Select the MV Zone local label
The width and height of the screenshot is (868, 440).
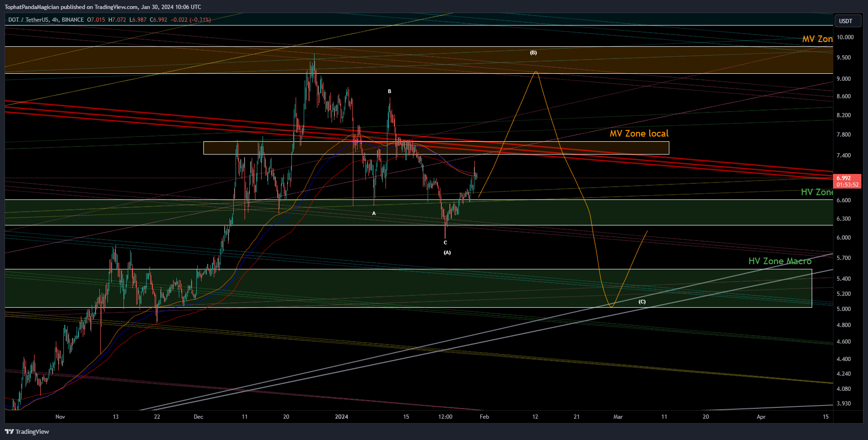pyautogui.click(x=639, y=134)
